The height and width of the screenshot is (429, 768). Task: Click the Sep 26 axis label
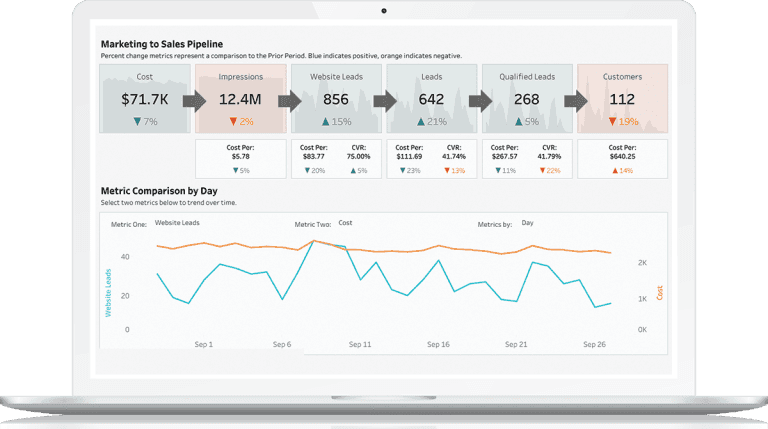pos(594,344)
